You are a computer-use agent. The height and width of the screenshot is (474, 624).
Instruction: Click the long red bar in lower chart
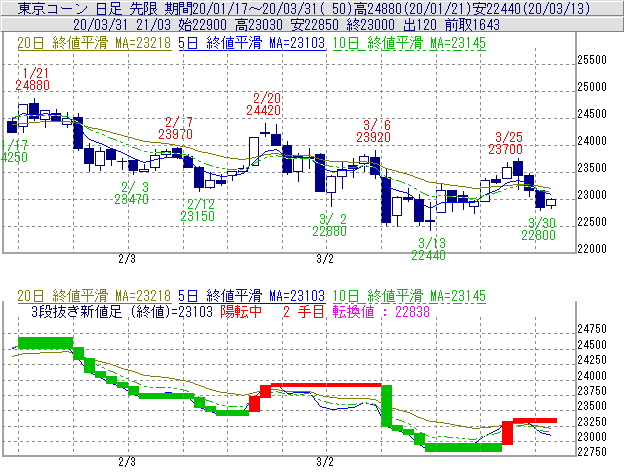(326, 385)
